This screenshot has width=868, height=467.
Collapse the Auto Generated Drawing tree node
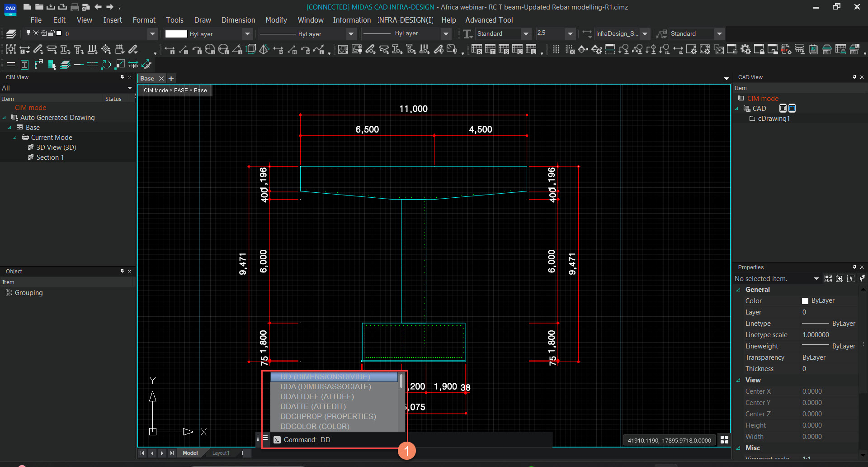(x=5, y=118)
